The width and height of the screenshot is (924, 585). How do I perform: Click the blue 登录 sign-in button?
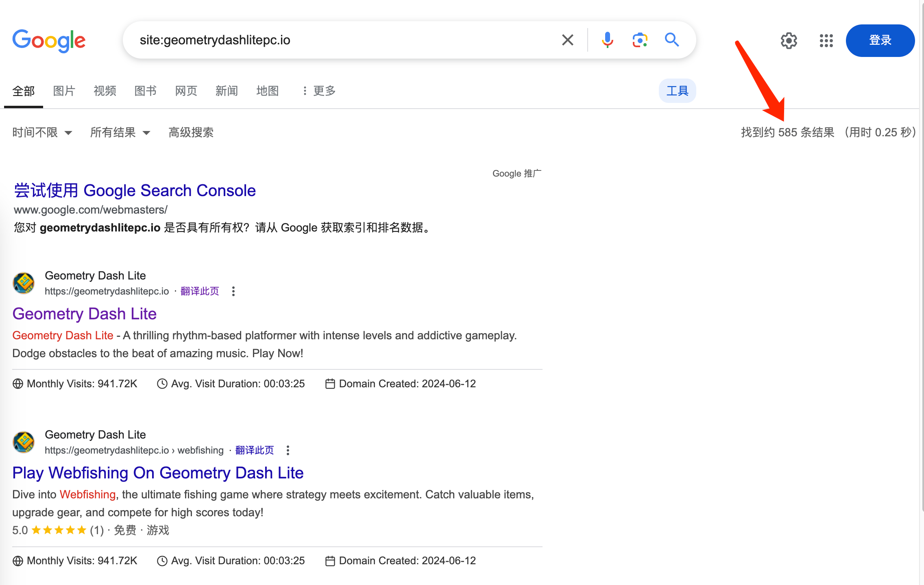click(x=880, y=40)
